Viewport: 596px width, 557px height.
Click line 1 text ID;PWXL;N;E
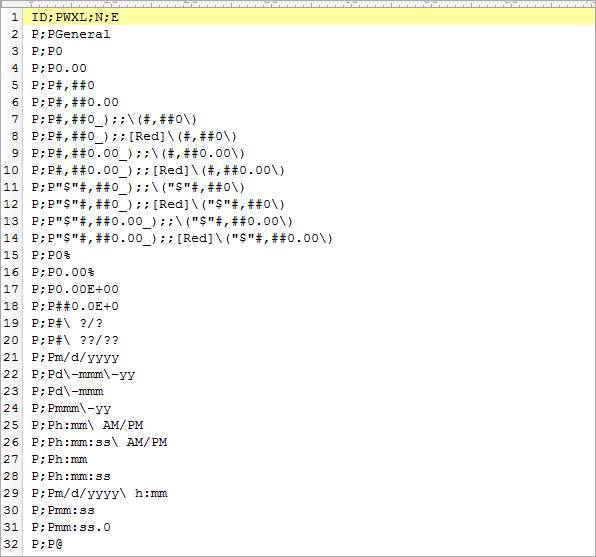point(75,17)
